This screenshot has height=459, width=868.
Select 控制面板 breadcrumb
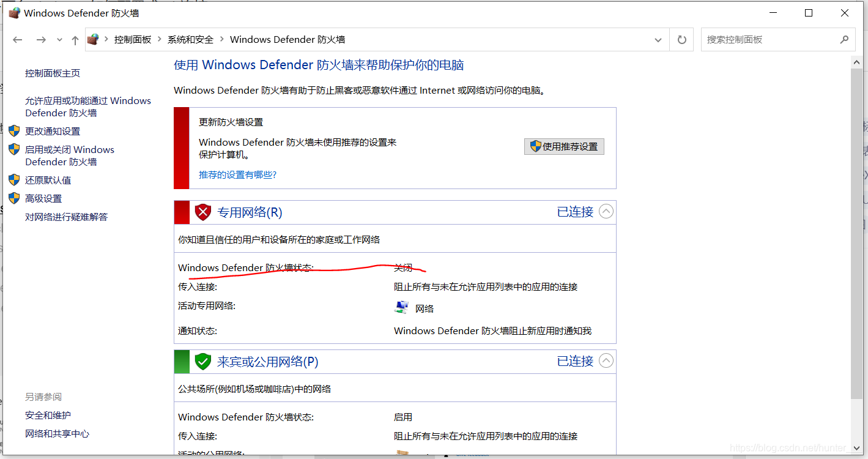[x=133, y=39]
